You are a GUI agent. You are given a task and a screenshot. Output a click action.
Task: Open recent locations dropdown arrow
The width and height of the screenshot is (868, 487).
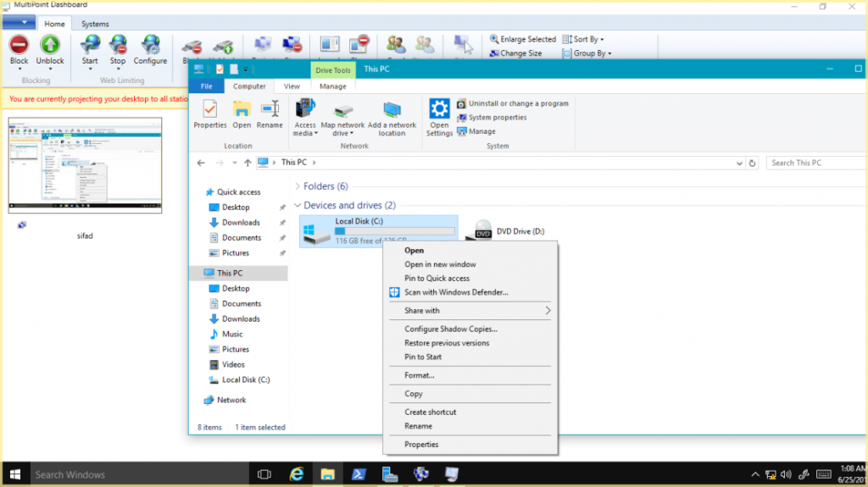point(235,163)
